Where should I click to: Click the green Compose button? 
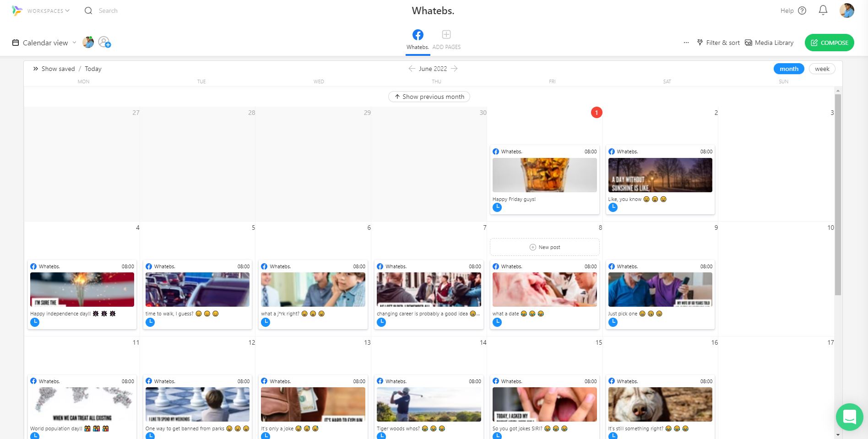(x=829, y=43)
